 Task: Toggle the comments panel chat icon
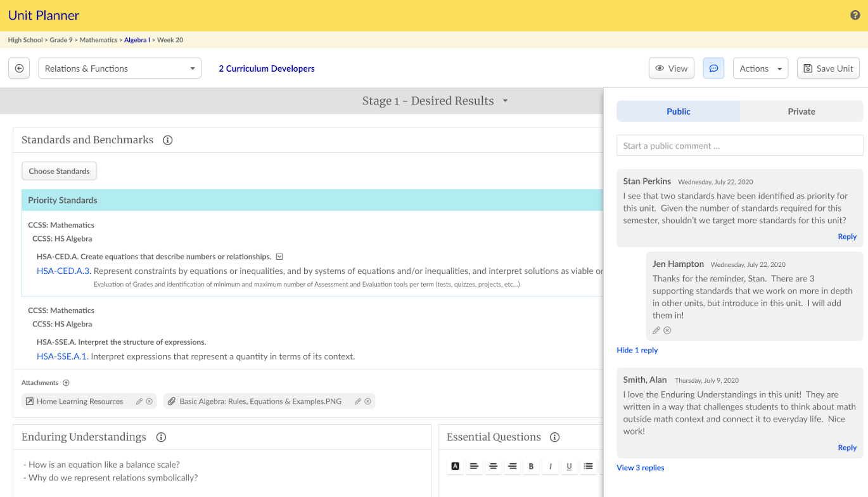[x=713, y=68]
